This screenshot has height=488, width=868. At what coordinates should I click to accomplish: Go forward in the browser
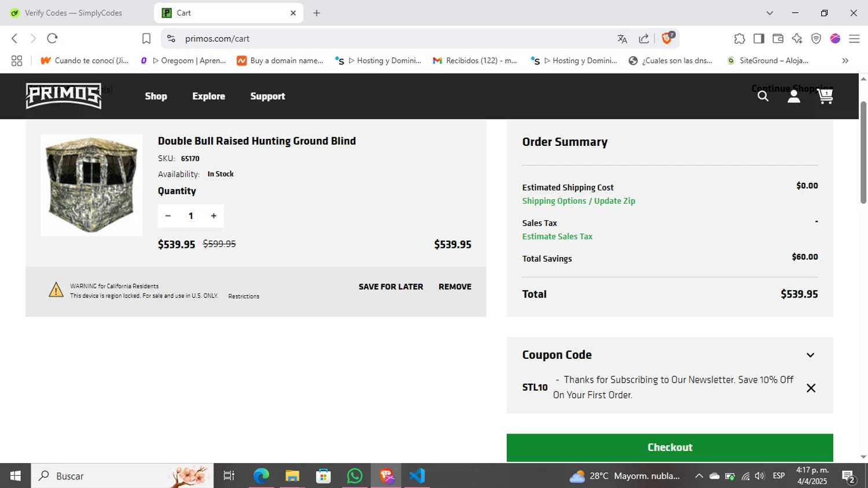(33, 38)
